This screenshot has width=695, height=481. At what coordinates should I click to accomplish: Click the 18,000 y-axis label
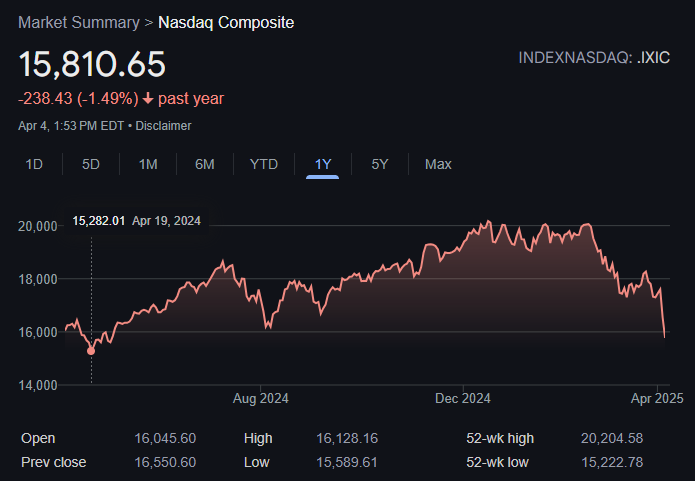(38, 280)
